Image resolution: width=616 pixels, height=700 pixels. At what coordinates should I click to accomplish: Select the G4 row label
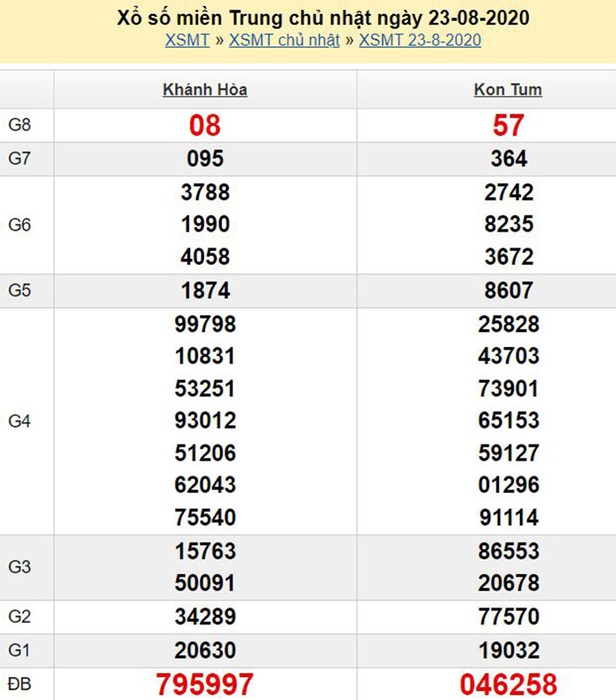click(x=19, y=422)
